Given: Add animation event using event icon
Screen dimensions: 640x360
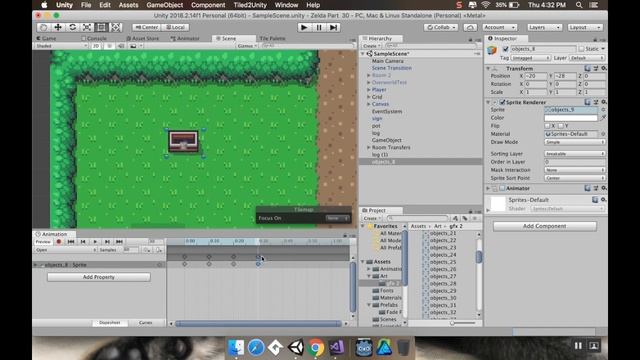Looking at the screenshot, I should [159, 250].
